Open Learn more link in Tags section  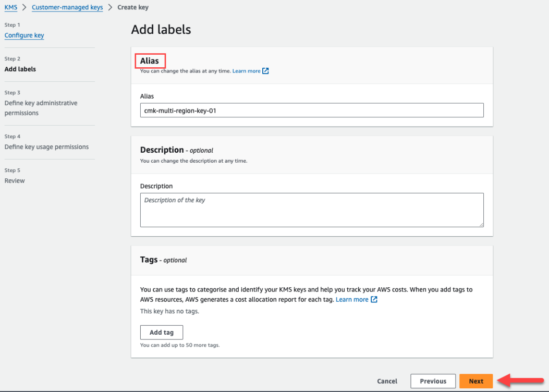pos(352,300)
